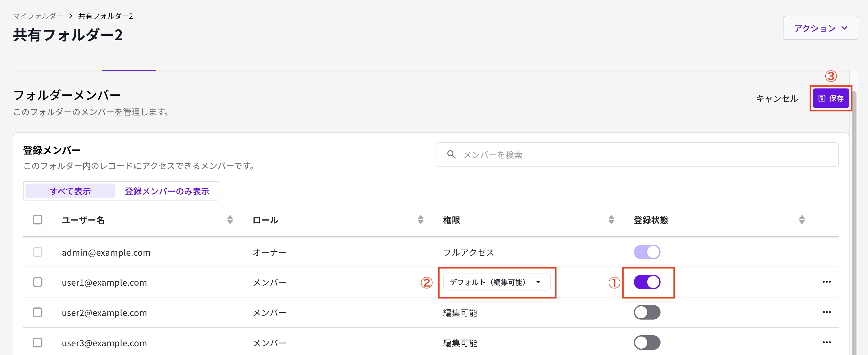Click the ロール column header
Viewport: 868px width, 355px height.
point(265,220)
